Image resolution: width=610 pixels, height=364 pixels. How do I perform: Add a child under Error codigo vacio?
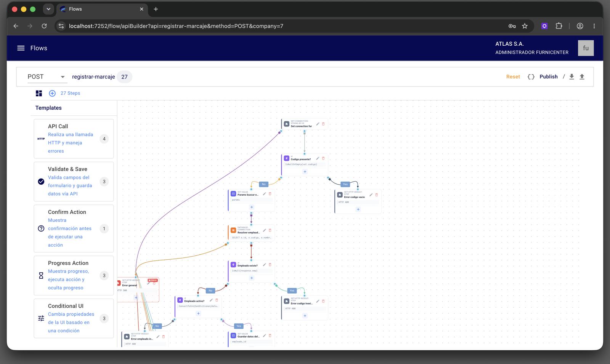[x=358, y=209]
